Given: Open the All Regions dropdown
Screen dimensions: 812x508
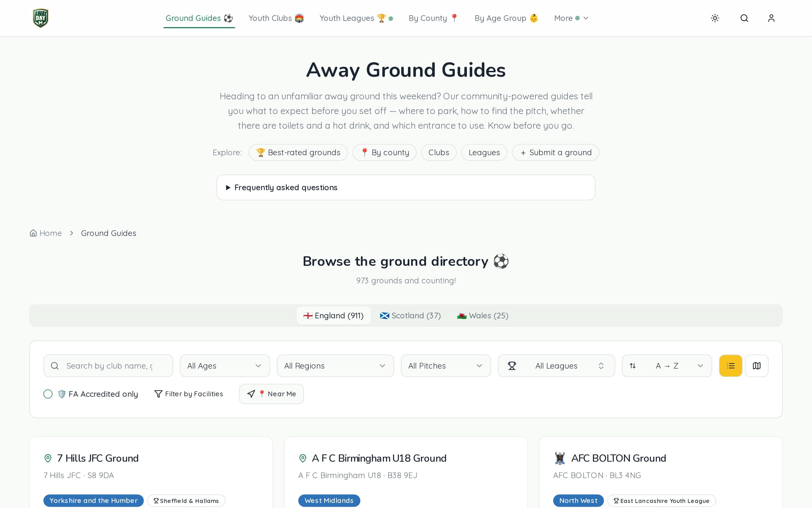Looking at the screenshot, I should click(335, 365).
